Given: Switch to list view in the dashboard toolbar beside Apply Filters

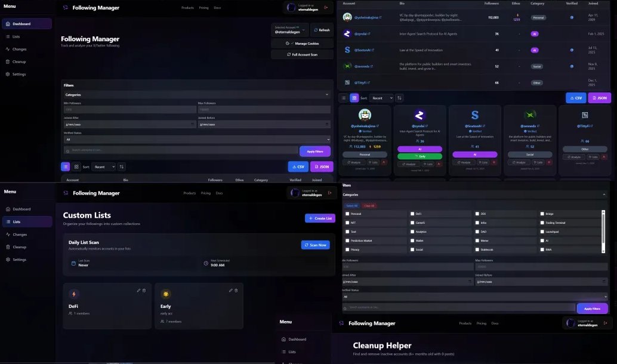Looking at the screenshot, I should pyautogui.click(x=65, y=167).
